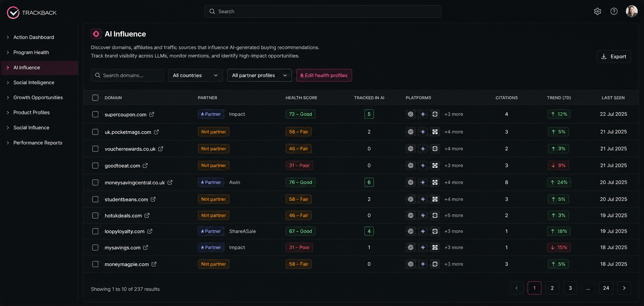The image size is (644, 306).
Task: Select the studentbeans.com row checkbox
Action: [x=95, y=199]
